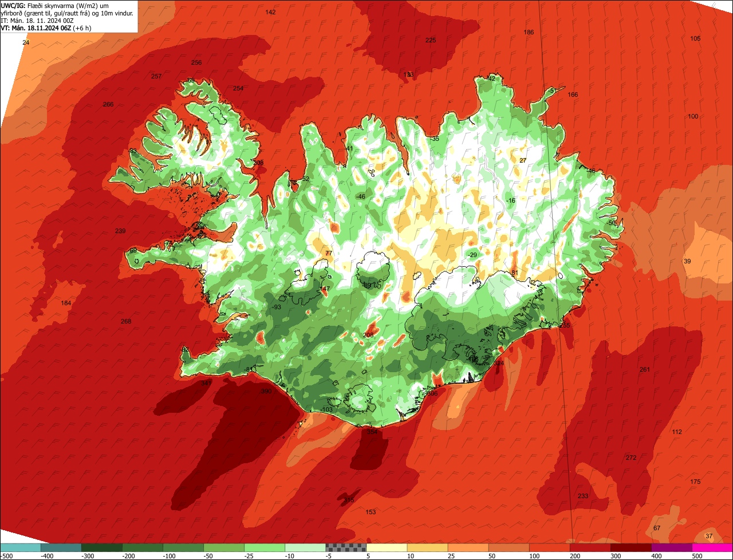Viewport: 733px width, 560px height.
Task: Pick the legend swatch between -100 and -50
Action: point(183,547)
